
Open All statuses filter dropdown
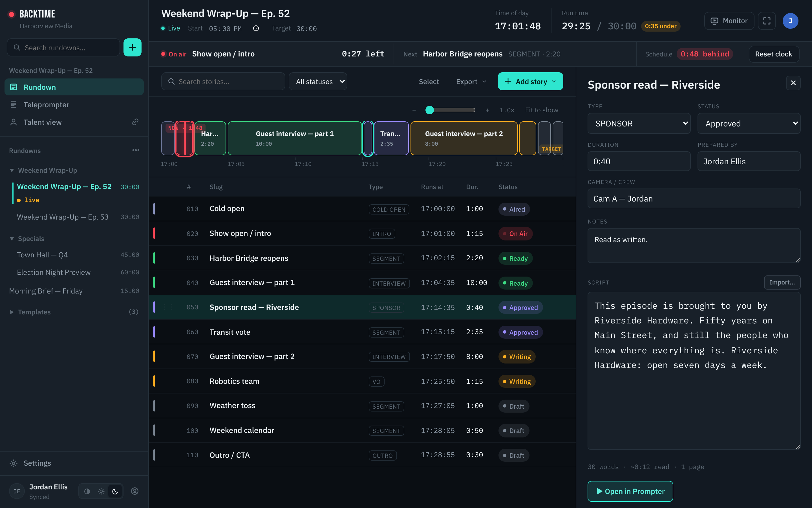318,81
